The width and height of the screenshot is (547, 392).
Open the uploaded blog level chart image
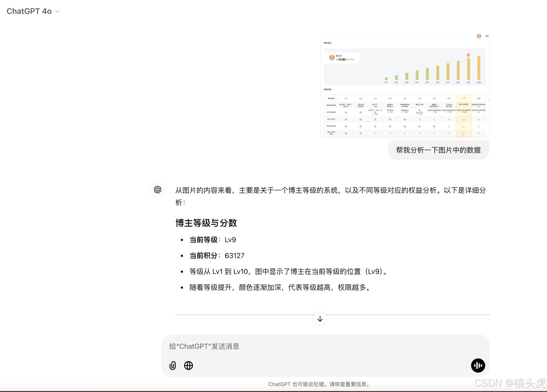click(x=405, y=86)
